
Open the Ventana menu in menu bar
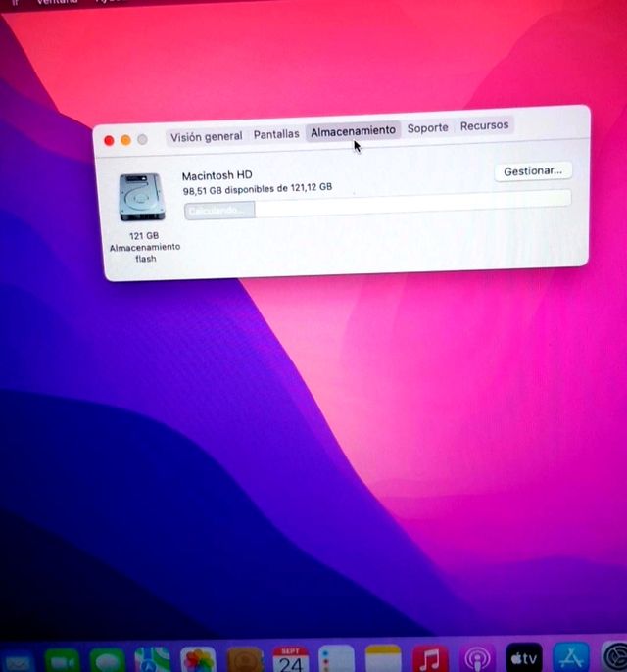coord(57,2)
